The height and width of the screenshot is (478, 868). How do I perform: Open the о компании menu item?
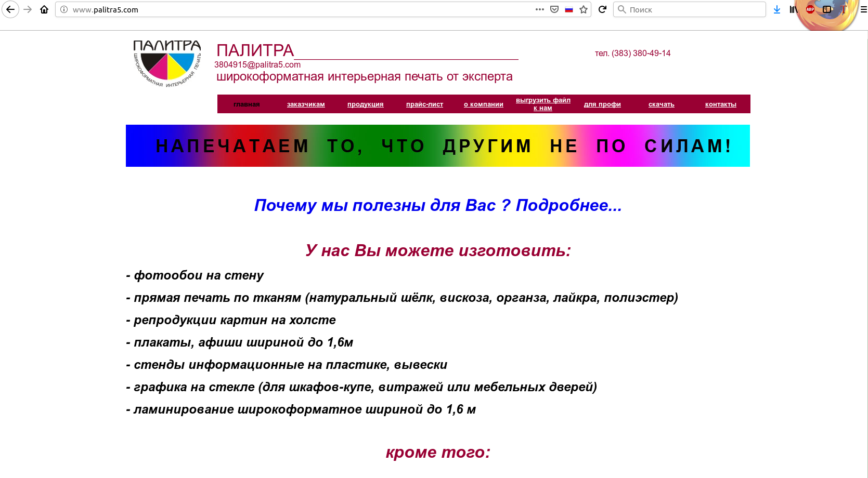[x=484, y=104]
